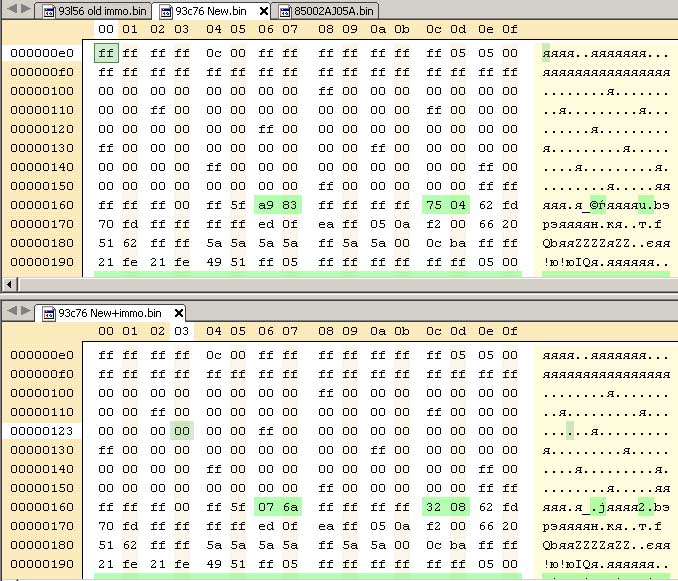Click the file icon on 93c76 New+immo.bin tab
678x581 pixels.
pyautogui.click(x=47, y=313)
